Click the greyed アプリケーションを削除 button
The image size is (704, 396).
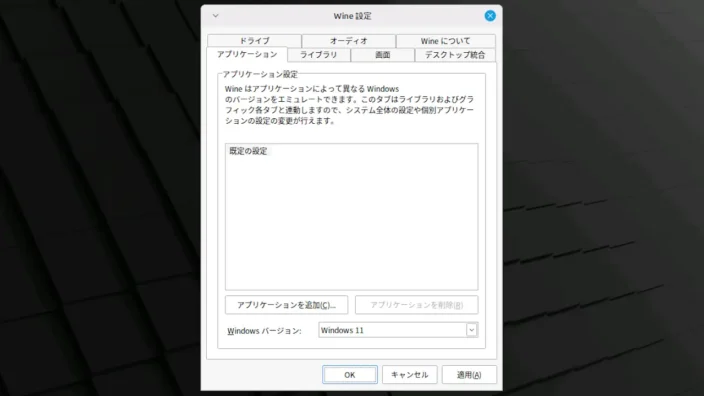[x=417, y=305]
